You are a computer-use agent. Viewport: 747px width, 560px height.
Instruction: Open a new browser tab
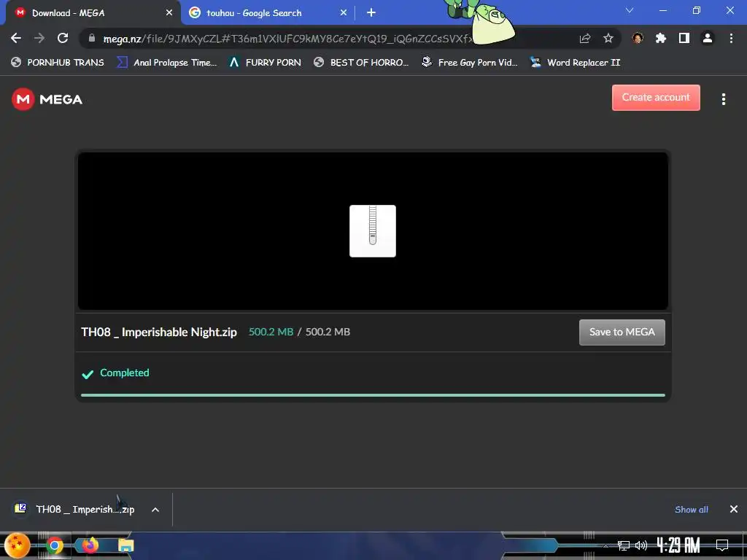click(x=371, y=13)
